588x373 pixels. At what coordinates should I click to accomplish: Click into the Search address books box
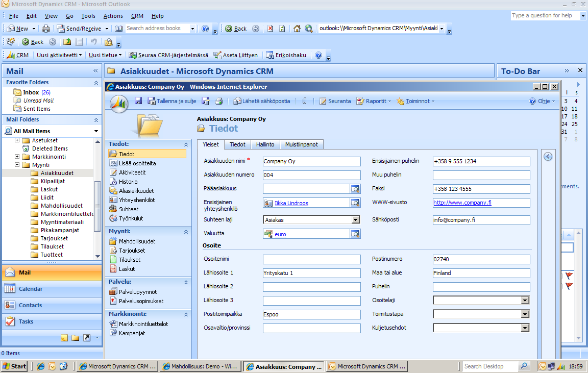pyautogui.click(x=158, y=29)
